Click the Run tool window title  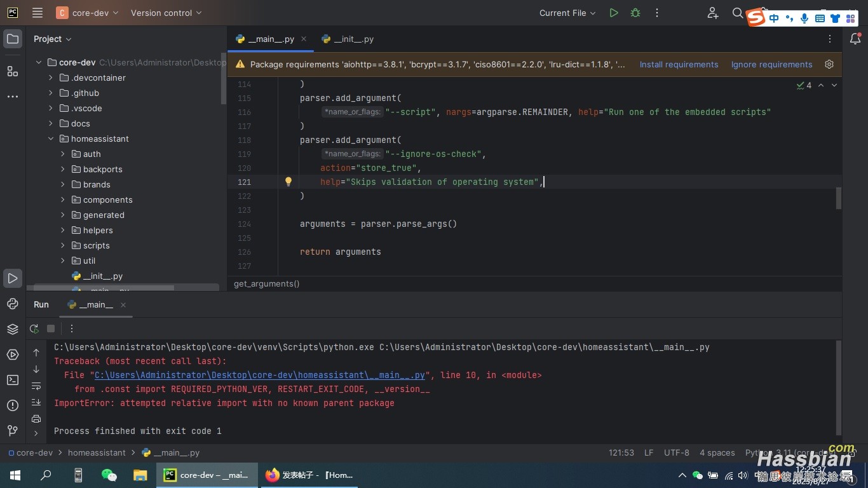[41, 304]
